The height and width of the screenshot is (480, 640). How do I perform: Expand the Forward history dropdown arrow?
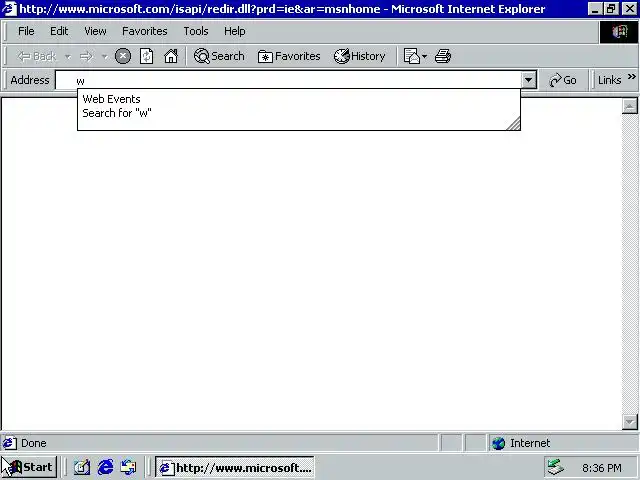104,57
